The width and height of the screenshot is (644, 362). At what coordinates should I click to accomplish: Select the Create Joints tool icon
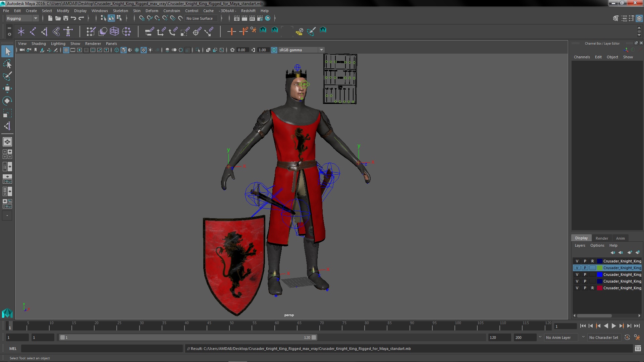point(33,32)
